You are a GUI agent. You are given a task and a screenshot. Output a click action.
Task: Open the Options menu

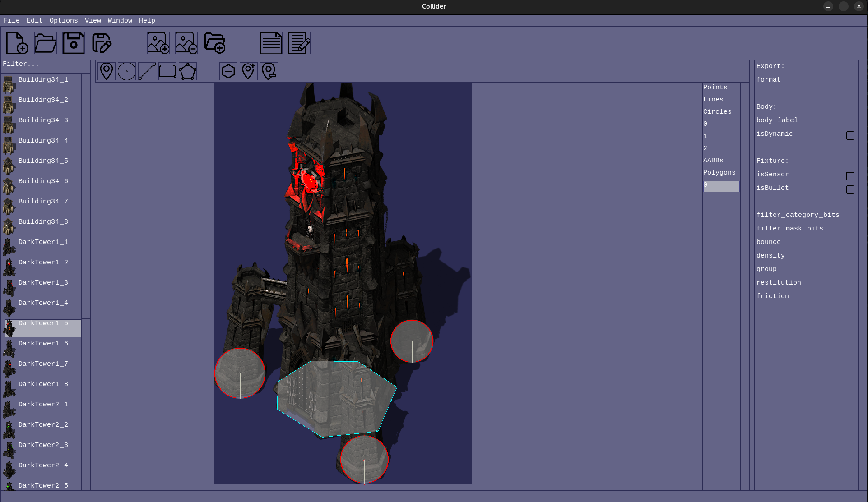point(64,20)
